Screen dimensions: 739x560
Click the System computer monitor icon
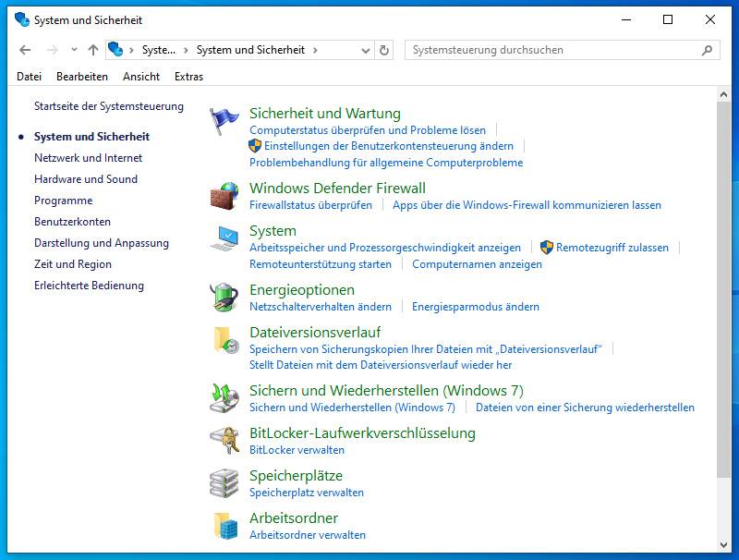(x=224, y=238)
